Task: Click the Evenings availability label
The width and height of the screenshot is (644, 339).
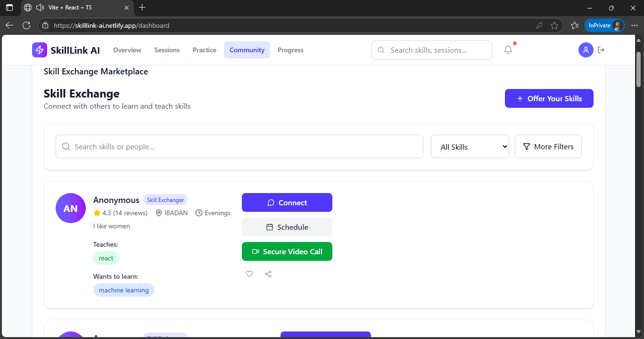Action: click(x=213, y=213)
